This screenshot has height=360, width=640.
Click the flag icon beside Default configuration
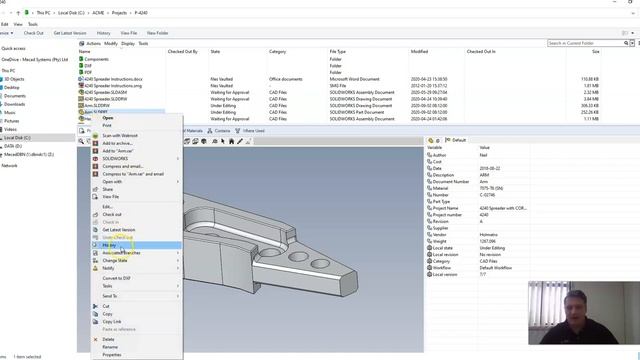(448, 140)
